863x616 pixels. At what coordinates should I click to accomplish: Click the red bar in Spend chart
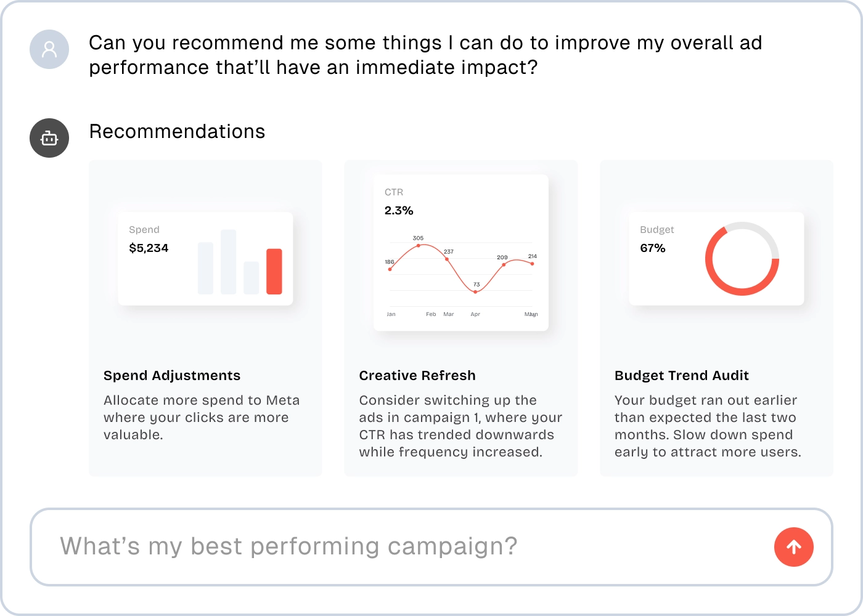click(274, 271)
